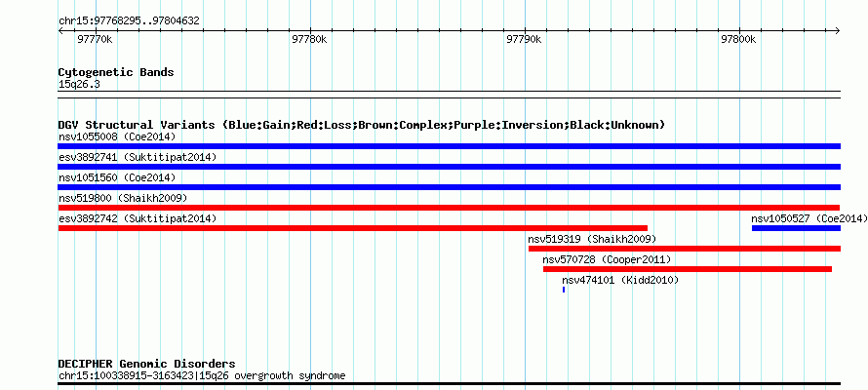
Task: Click the esv3892741 blue gain bar
Action: 449,167
